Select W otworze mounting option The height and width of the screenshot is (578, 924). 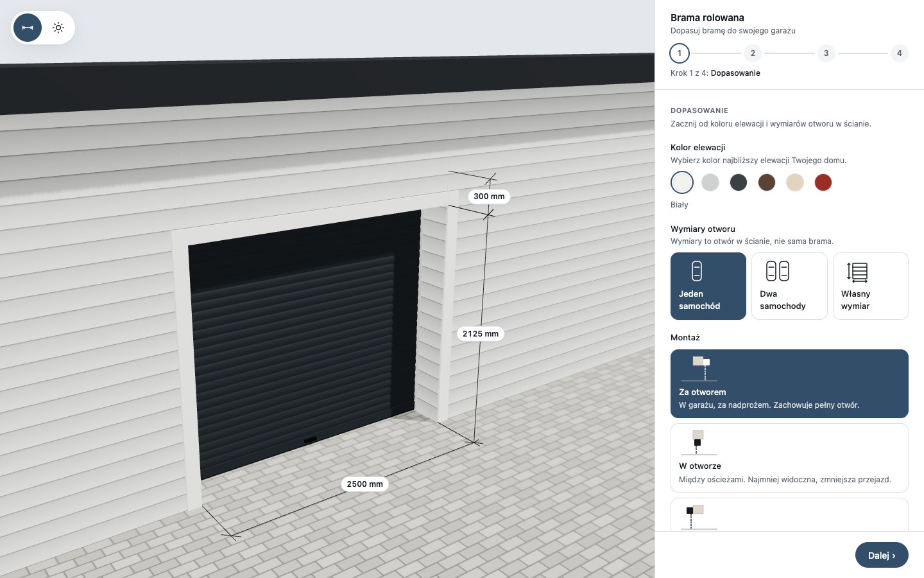(789, 458)
